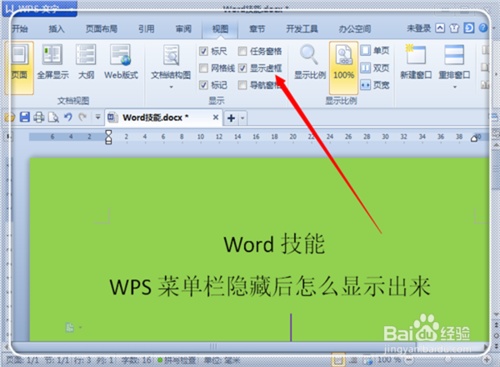Choose 单页 single page view
500x367 pixels.
tap(375, 51)
